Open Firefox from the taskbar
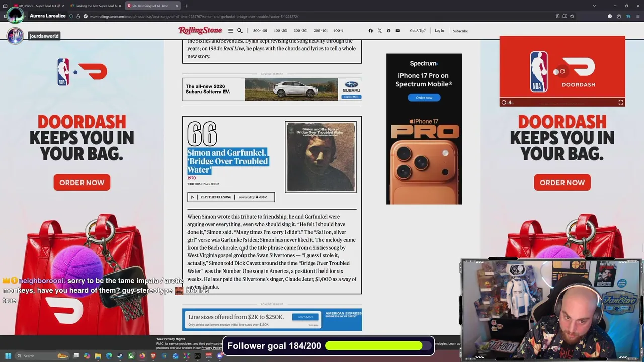The width and height of the screenshot is (644, 362). pyautogui.click(x=142, y=356)
